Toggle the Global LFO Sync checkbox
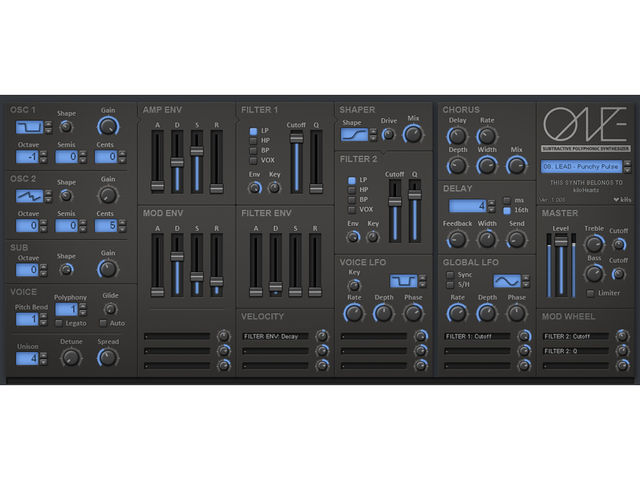Viewport: 640px width, 480px height. click(x=450, y=275)
